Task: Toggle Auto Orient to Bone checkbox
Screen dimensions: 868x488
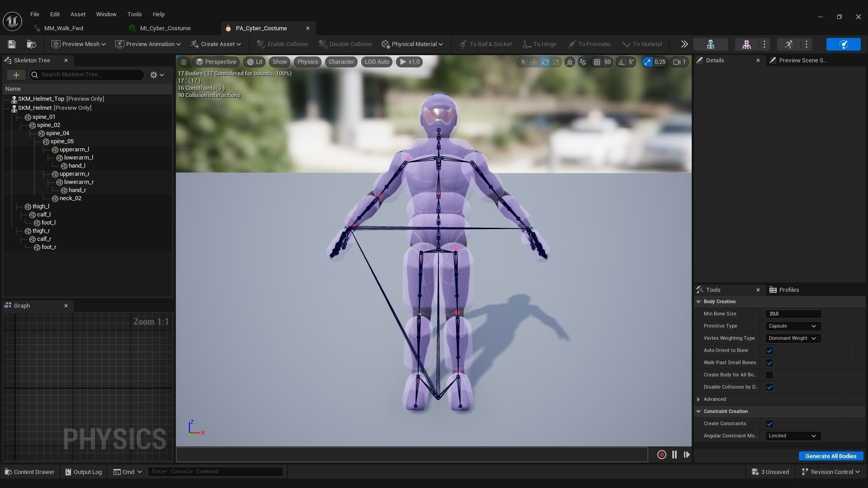Action: pos(769,351)
